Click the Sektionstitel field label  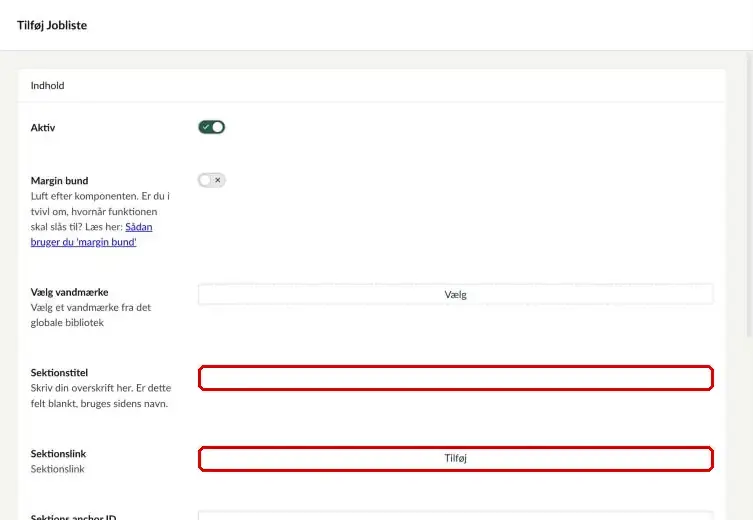click(x=59, y=373)
